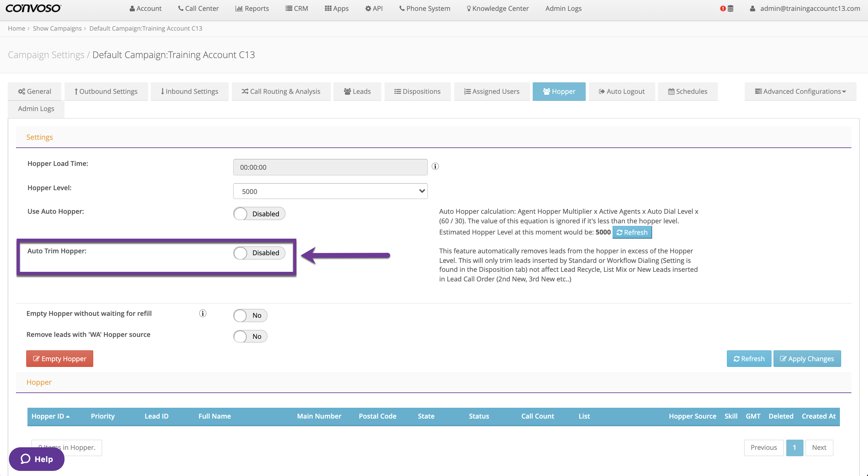Go to Next page of hopper
Screen dimensions: 868x476
819,447
